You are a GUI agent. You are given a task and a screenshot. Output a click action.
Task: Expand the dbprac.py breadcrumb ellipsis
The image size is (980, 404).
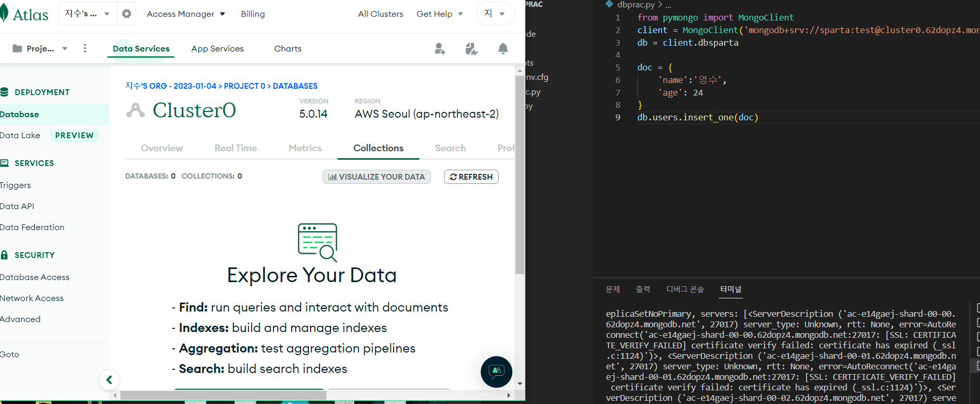[x=668, y=5]
